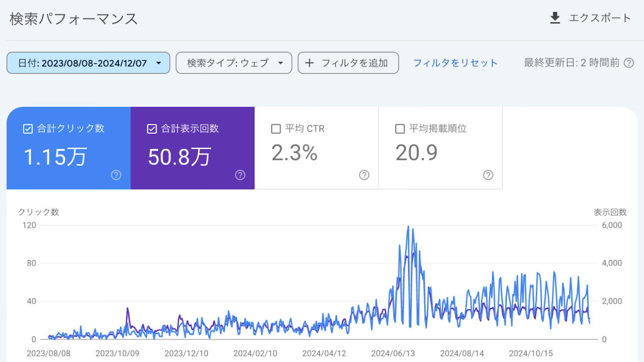Screen dimensions: 644x362
Task: Click the フィルタを追加 button
Action: click(x=348, y=63)
